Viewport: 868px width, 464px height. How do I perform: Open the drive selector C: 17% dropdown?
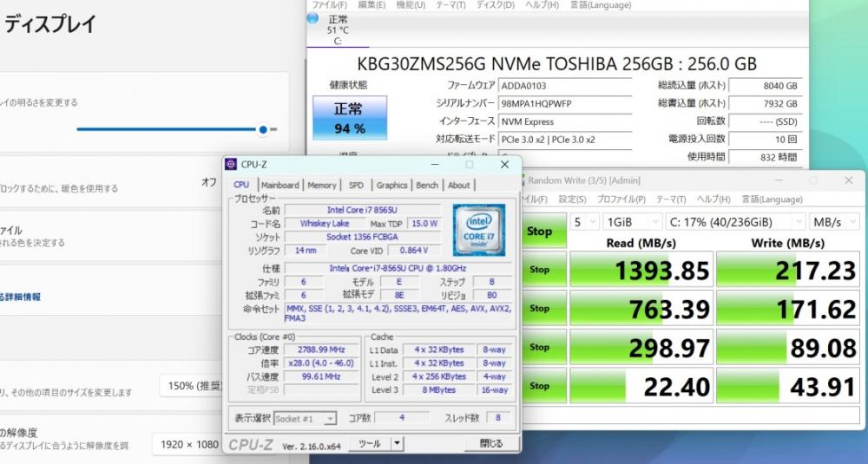pos(735,222)
